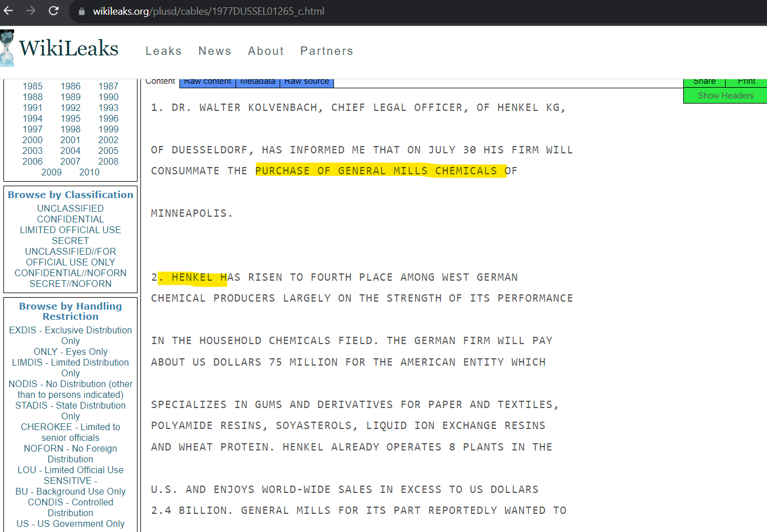Click the padlock site info icon
Screen dimensions: 767x532
pyautogui.click(x=82, y=11)
